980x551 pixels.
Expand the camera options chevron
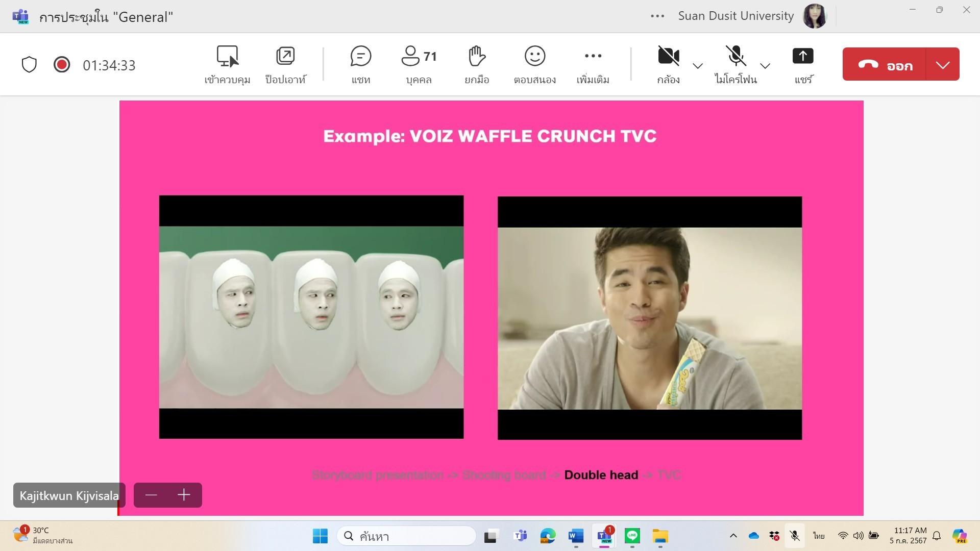[698, 66]
